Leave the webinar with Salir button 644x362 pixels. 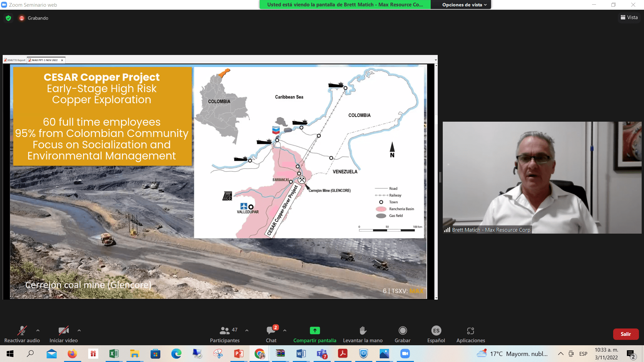[626, 334]
